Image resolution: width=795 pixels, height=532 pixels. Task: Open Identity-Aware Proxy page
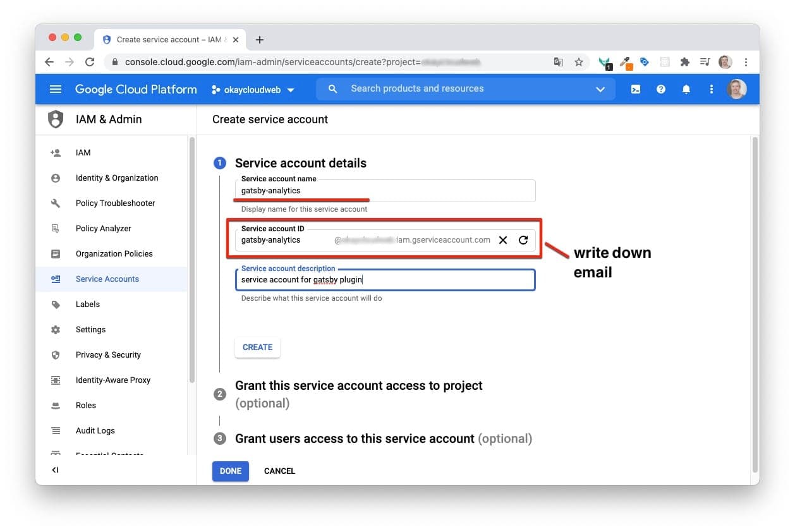111,380
